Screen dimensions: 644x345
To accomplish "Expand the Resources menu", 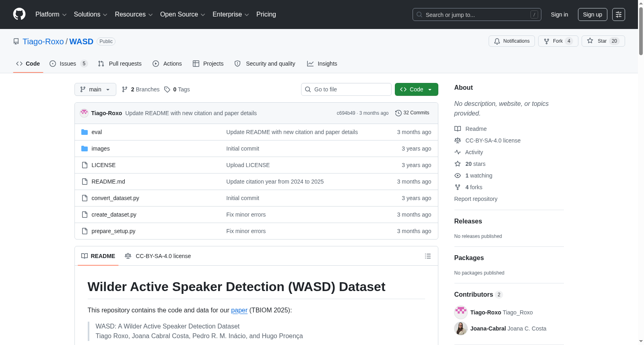I will tap(134, 14).
